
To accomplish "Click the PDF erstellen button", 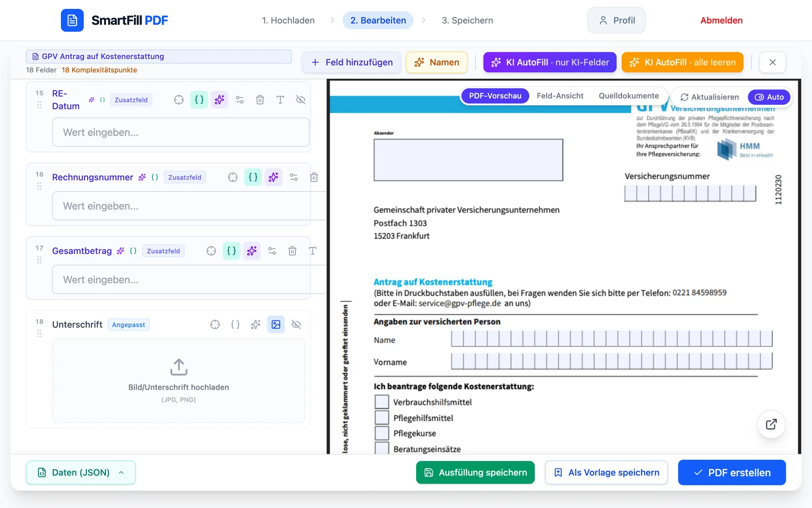I will (x=732, y=472).
